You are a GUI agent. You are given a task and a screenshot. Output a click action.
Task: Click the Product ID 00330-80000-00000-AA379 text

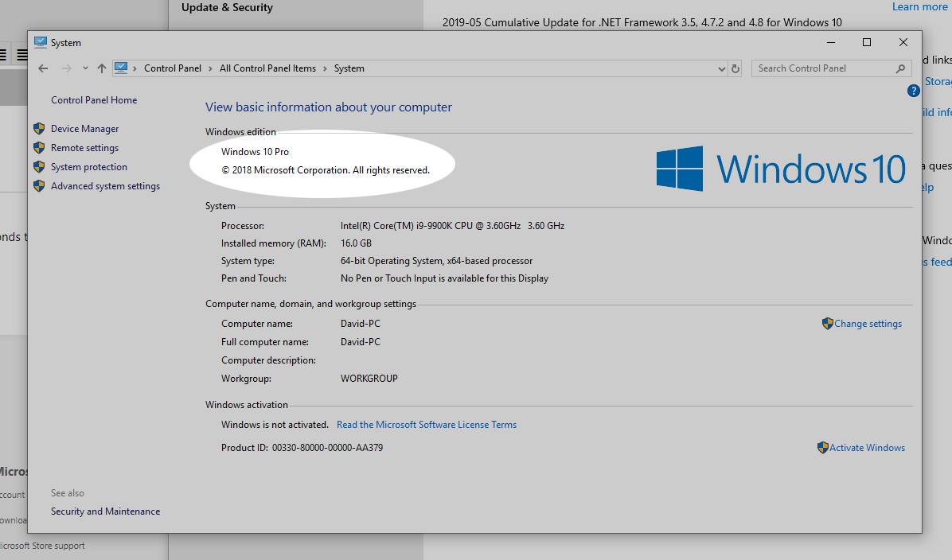coord(302,448)
